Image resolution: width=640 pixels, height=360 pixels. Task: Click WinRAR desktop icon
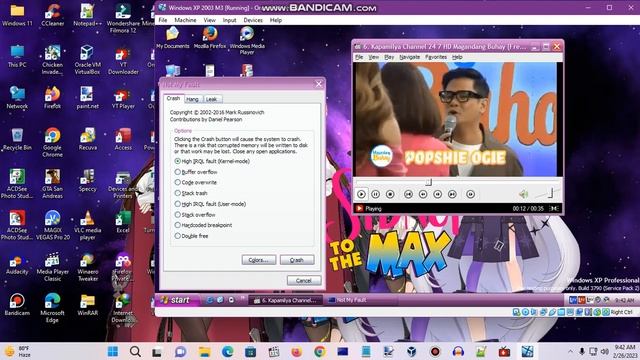pyautogui.click(x=87, y=305)
